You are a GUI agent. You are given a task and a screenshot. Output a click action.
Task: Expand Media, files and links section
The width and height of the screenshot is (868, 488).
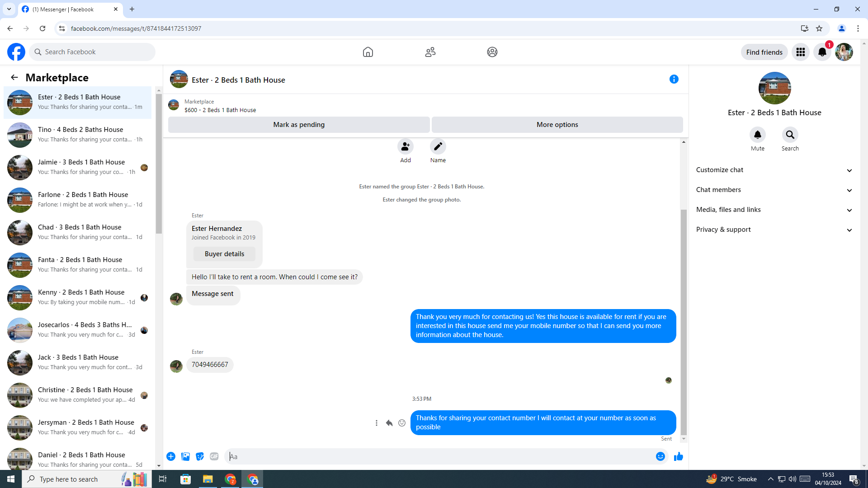point(774,210)
